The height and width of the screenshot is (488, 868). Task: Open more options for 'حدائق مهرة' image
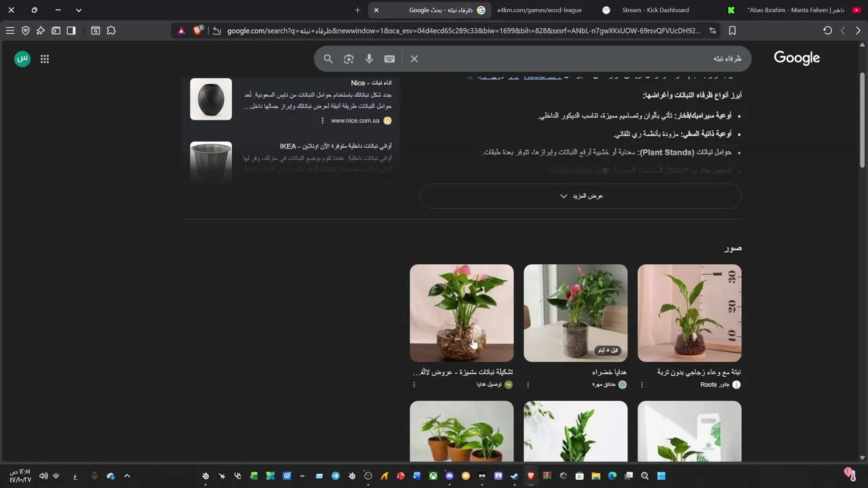click(528, 384)
